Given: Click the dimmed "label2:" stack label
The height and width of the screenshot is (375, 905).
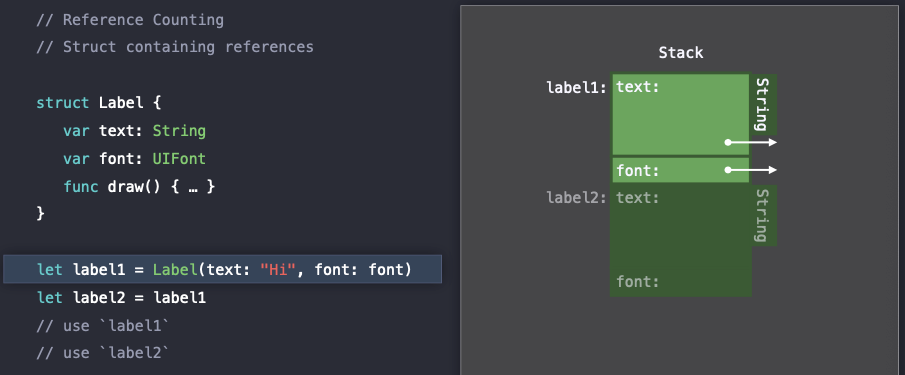Looking at the screenshot, I should (577, 198).
